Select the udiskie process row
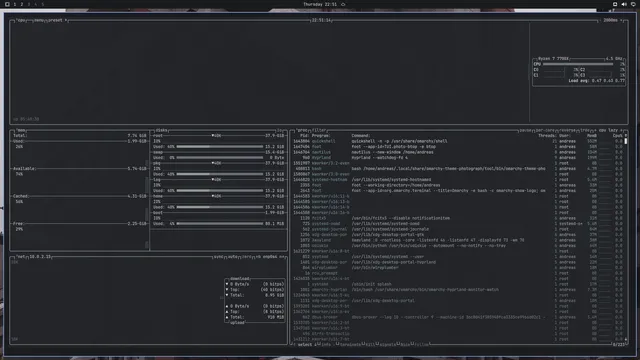640x360 pixels. [457, 246]
